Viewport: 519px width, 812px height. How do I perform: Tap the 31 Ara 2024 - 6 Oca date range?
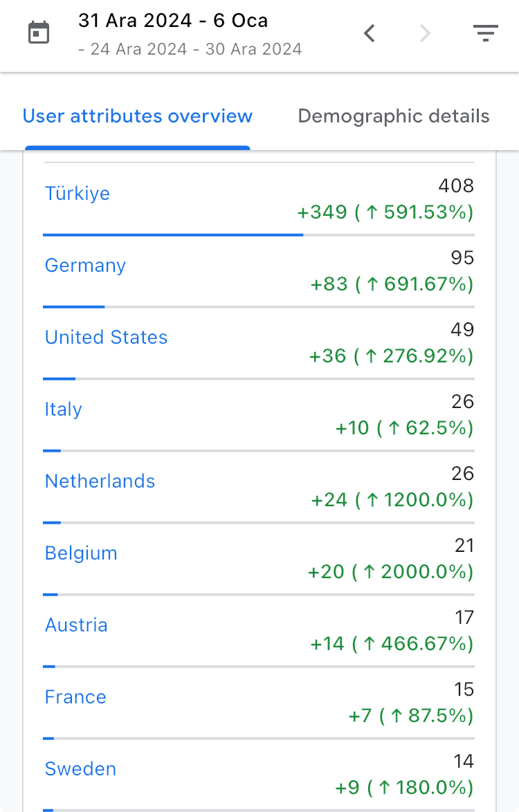[173, 21]
